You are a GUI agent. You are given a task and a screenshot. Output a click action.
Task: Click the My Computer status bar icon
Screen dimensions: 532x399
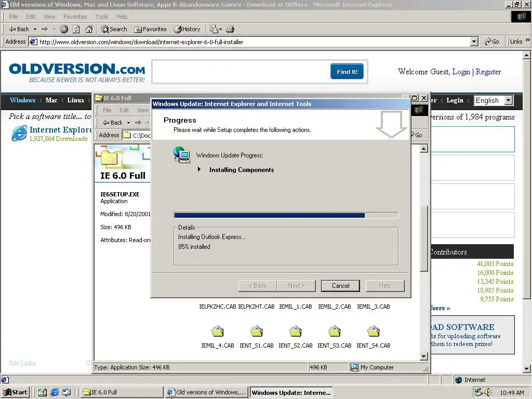coord(354,367)
